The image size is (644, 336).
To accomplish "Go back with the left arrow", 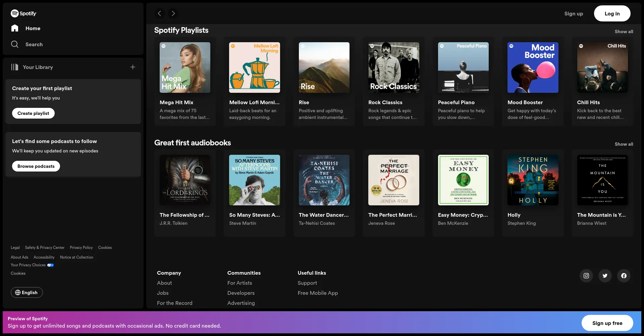I will click(x=160, y=13).
